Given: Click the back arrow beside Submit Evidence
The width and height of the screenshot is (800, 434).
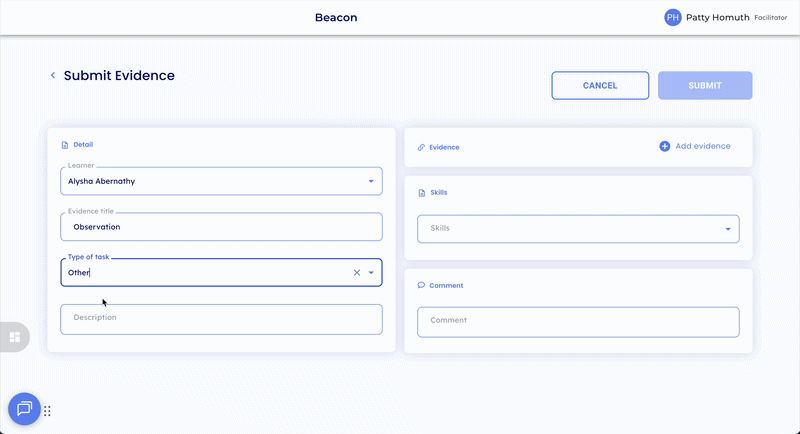Looking at the screenshot, I should [x=53, y=75].
